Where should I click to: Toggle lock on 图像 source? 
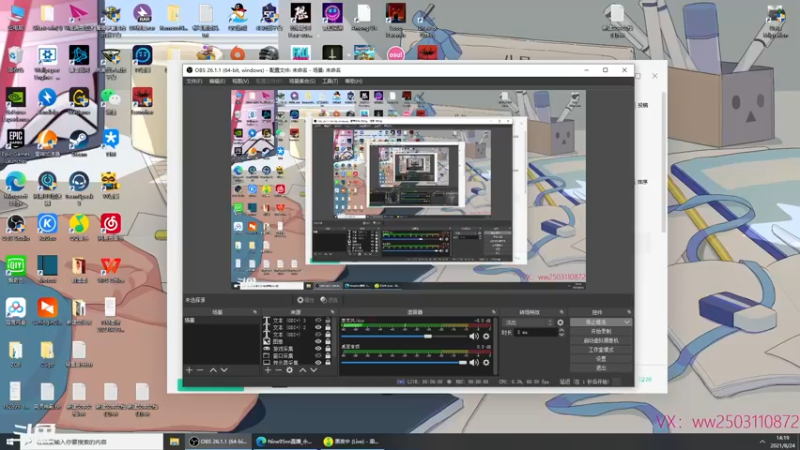tap(328, 341)
